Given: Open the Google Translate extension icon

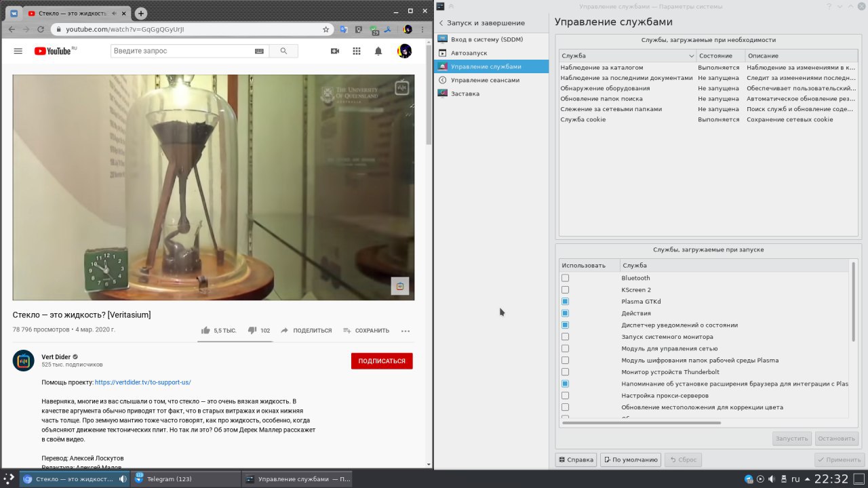Looking at the screenshot, I should (x=344, y=29).
